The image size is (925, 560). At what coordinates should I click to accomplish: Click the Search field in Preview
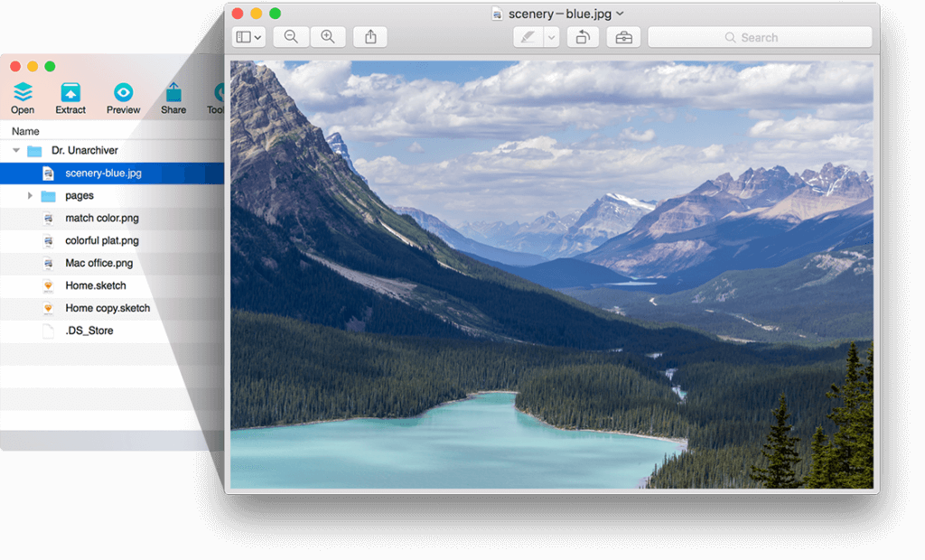coord(760,38)
